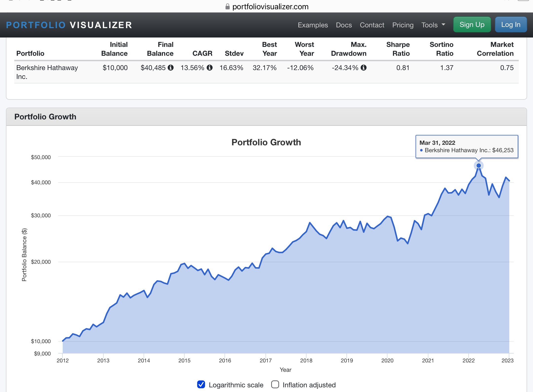Click the Portfolio Growth panel header

click(x=266, y=117)
